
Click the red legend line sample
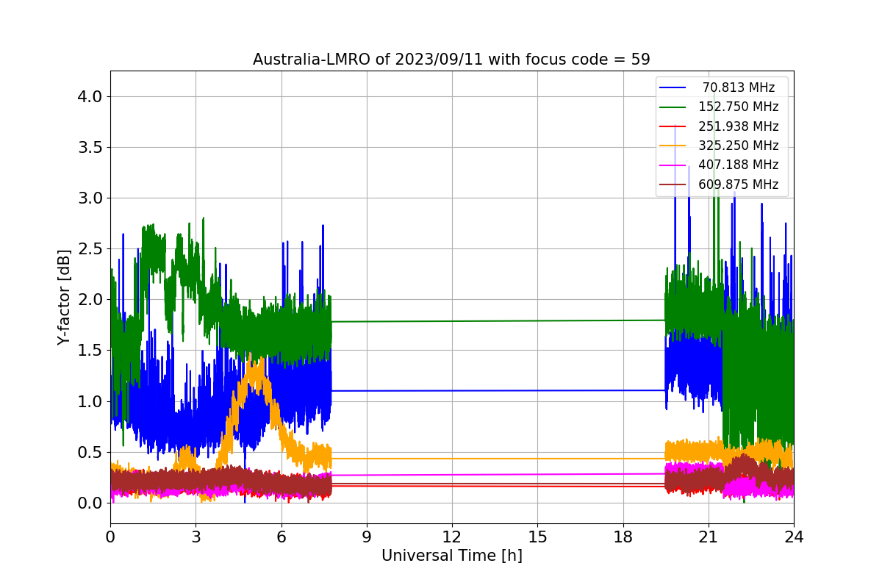click(673, 126)
